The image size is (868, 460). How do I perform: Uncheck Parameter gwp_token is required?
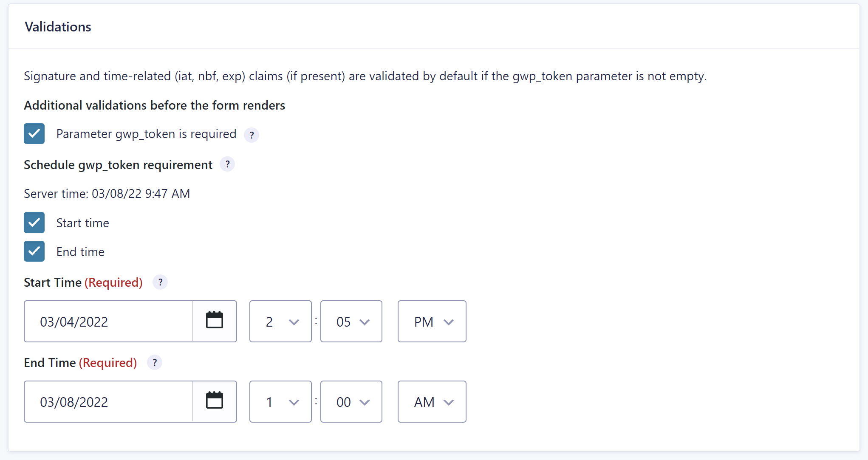pos(34,134)
